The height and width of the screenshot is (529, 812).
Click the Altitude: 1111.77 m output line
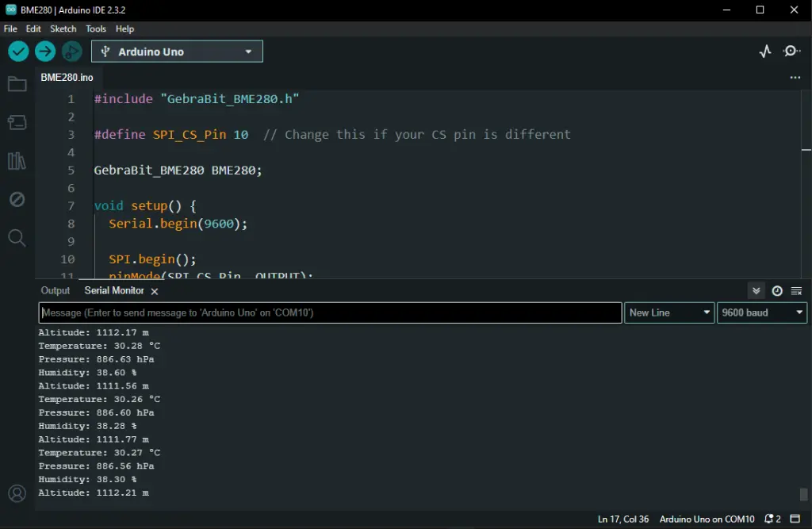94,439
